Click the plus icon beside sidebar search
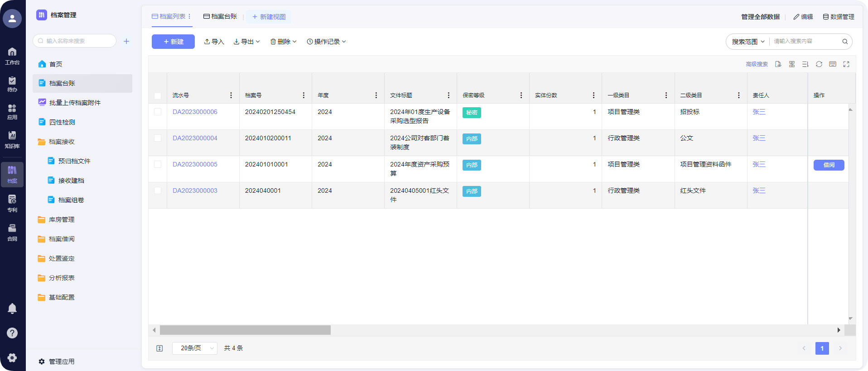 (126, 41)
